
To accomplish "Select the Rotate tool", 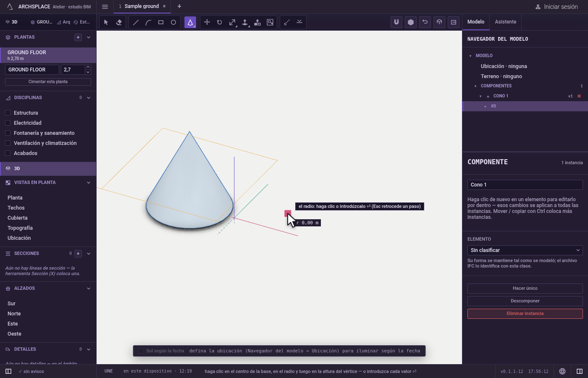I will coord(220,22).
